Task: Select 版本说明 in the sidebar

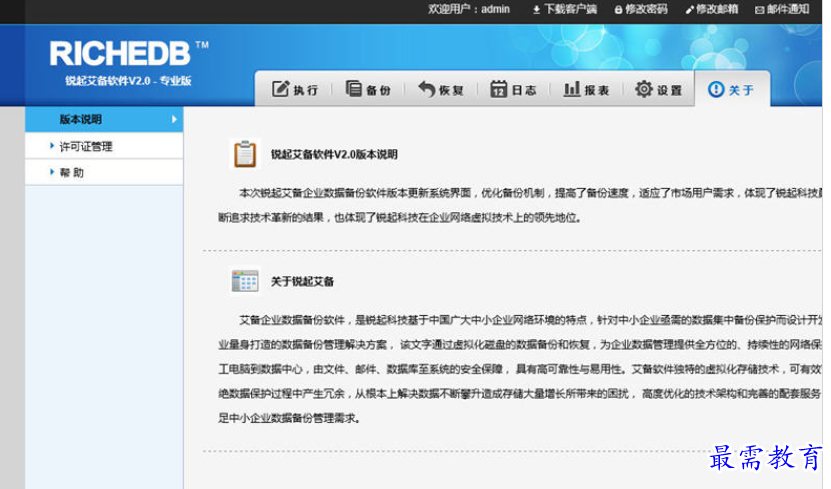Action: [x=104, y=119]
